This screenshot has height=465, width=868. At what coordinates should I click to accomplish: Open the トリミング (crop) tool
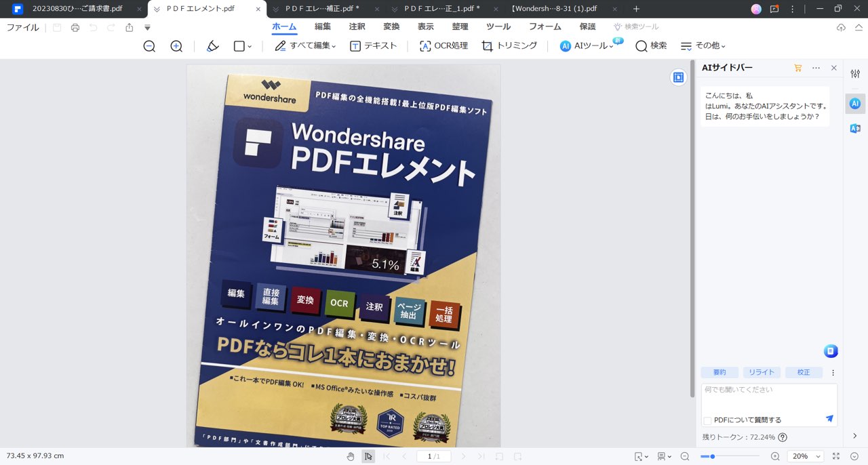click(x=509, y=45)
